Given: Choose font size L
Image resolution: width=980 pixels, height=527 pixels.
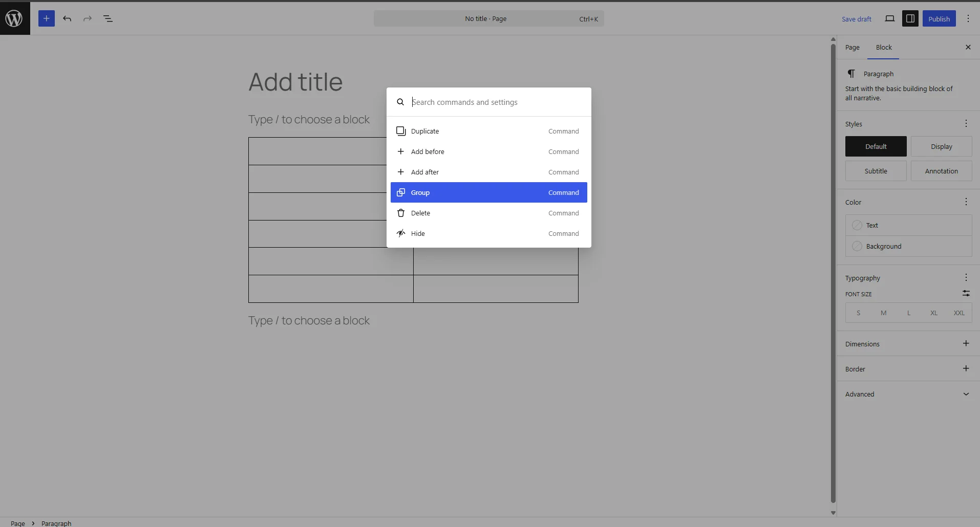Looking at the screenshot, I should (x=909, y=313).
